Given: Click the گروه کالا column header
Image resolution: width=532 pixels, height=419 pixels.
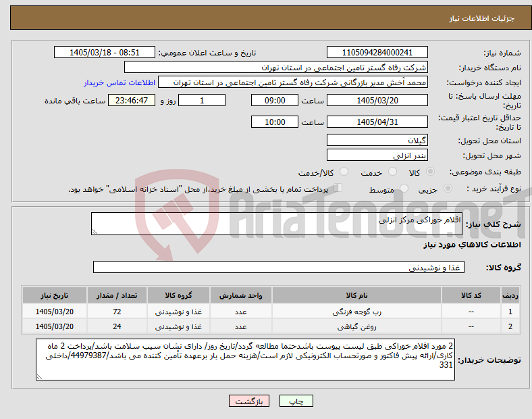Looking at the screenshot, I should coord(178,295).
